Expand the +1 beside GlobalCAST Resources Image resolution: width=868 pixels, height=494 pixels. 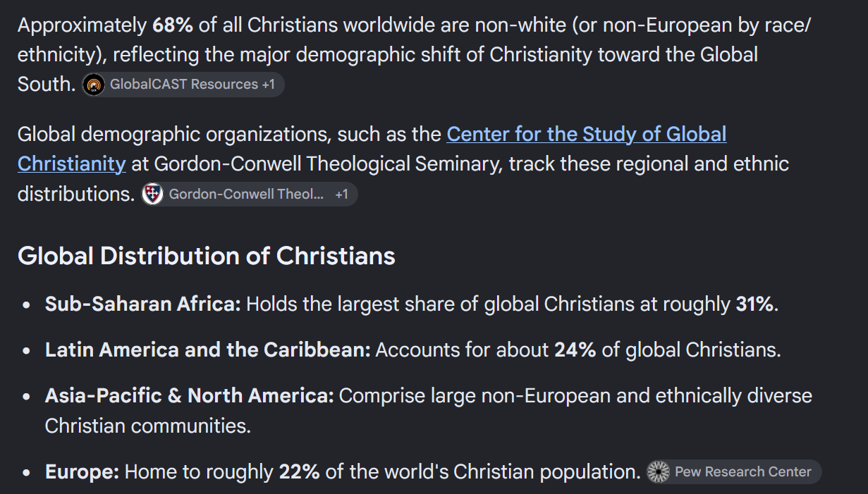[x=268, y=85]
